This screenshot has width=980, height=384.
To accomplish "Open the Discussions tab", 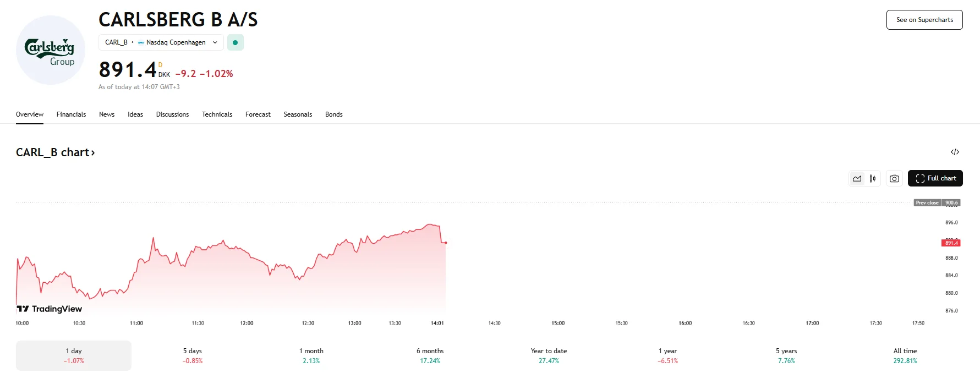I will click(172, 114).
